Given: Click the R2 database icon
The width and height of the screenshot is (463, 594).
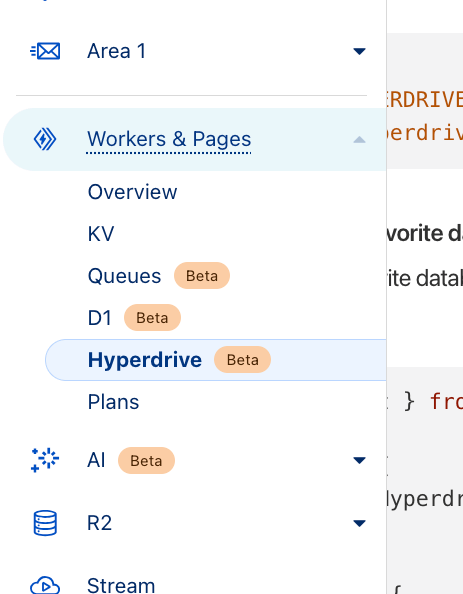Looking at the screenshot, I should (45, 523).
